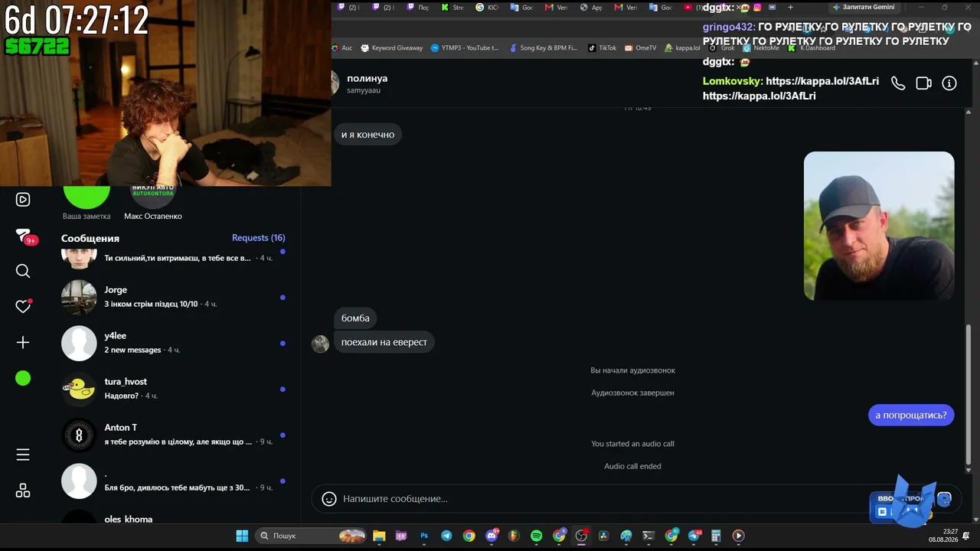The width and height of the screenshot is (980, 551).
Task: Click the Windows taskbar search box
Action: (x=311, y=536)
